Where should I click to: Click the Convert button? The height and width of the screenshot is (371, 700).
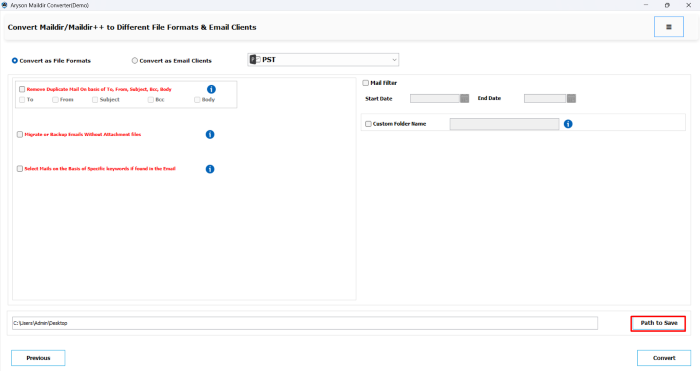click(664, 358)
